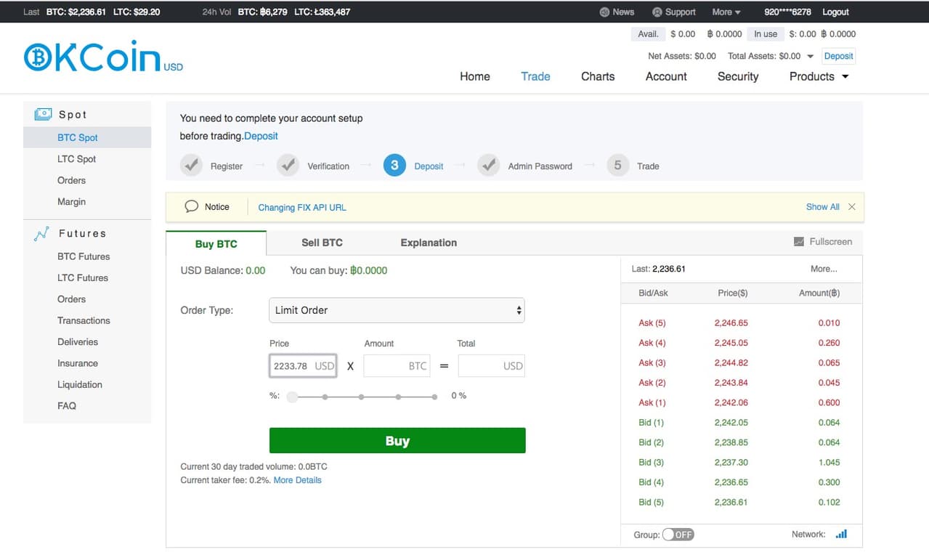
Task: Open the More Details fee link
Action: click(x=297, y=480)
